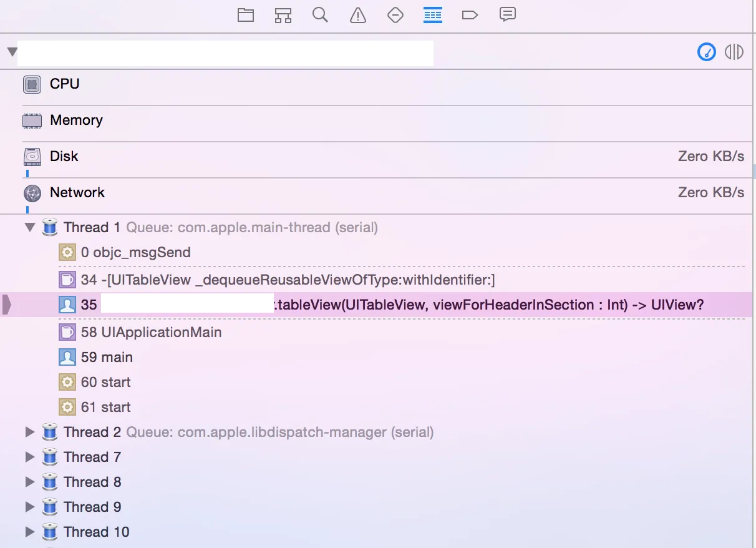This screenshot has height=548, width=756.
Task: Click the Memory module icon
Action: [x=32, y=120]
